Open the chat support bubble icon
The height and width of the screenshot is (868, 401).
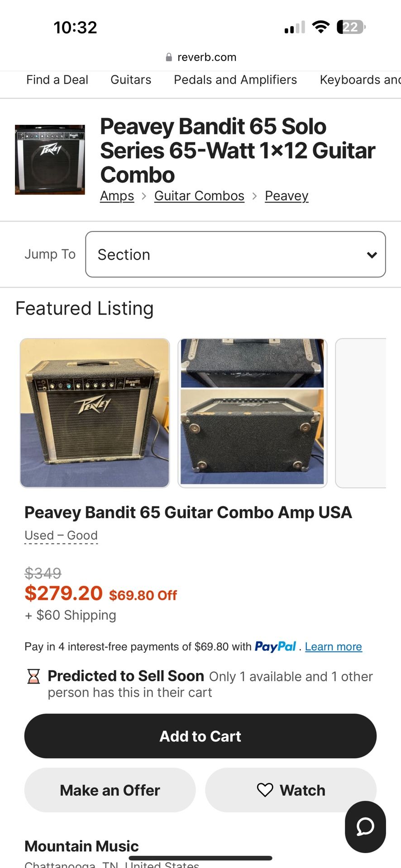(x=365, y=826)
